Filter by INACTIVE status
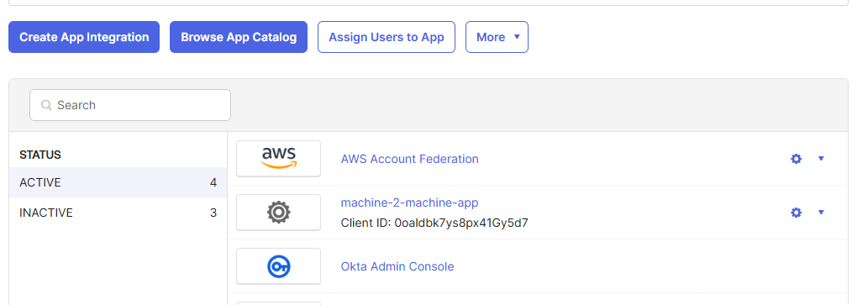The width and height of the screenshot is (868, 305). point(118,213)
